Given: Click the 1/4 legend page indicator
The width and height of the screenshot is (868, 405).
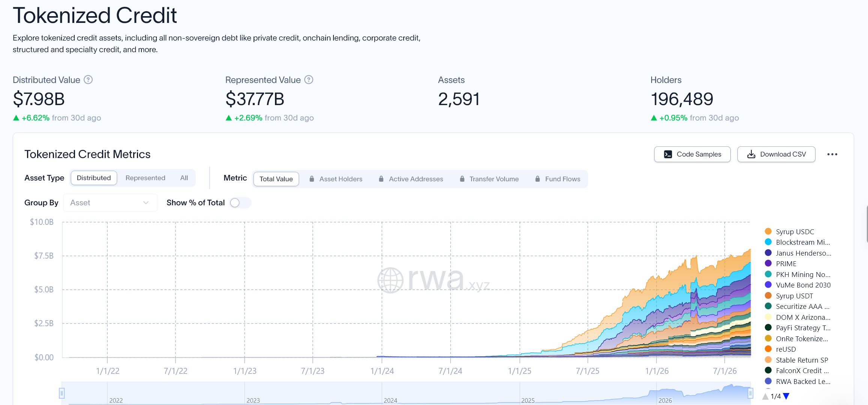Looking at the screenshot, I should 776,396.
